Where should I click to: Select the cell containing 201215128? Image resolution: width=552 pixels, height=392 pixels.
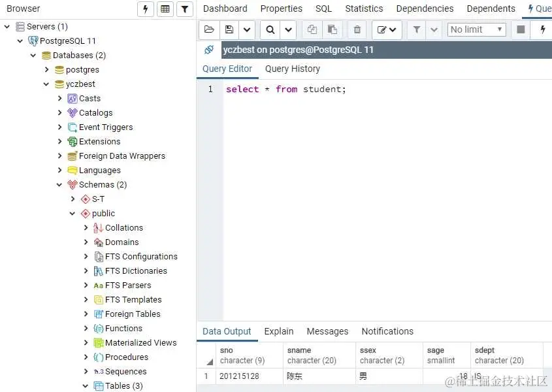(x=250, y=376)
